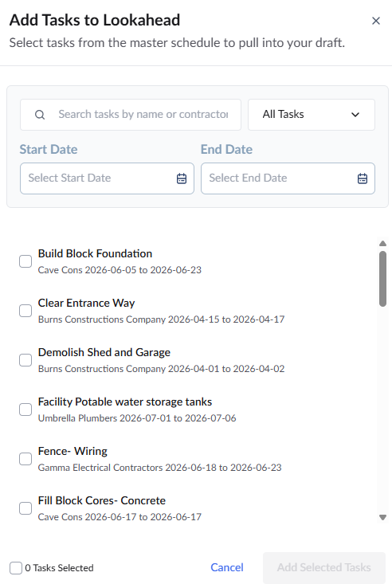Image resolution: width=392 pixels, height=584 pixels.
Task: Open the All Tasks dropdown
Action: click(x=312, y=115)
